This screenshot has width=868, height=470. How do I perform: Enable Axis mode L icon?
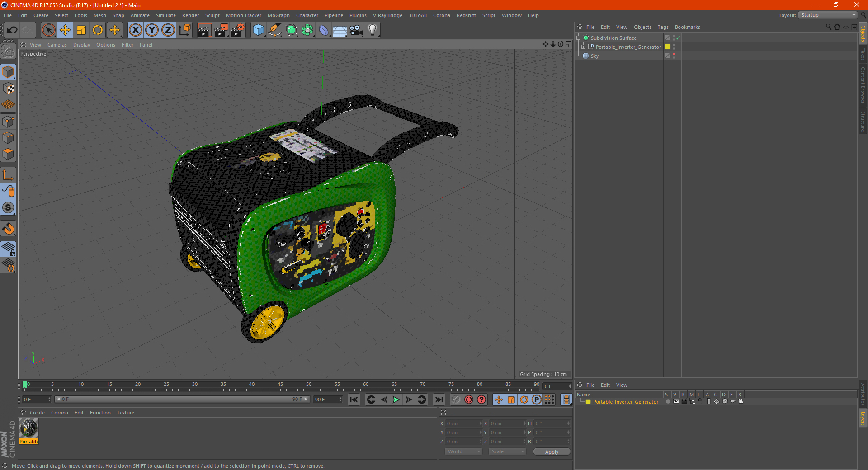click(9, 175)
